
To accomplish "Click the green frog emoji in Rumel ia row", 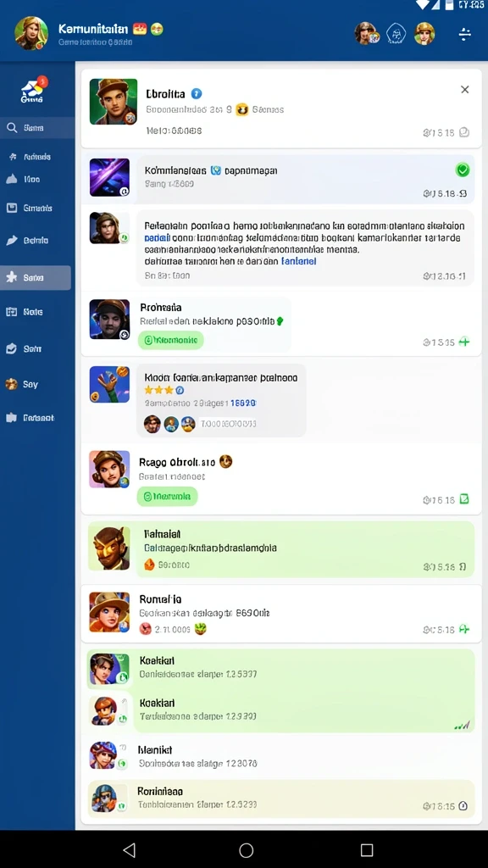I will click(x=200, y=628).
